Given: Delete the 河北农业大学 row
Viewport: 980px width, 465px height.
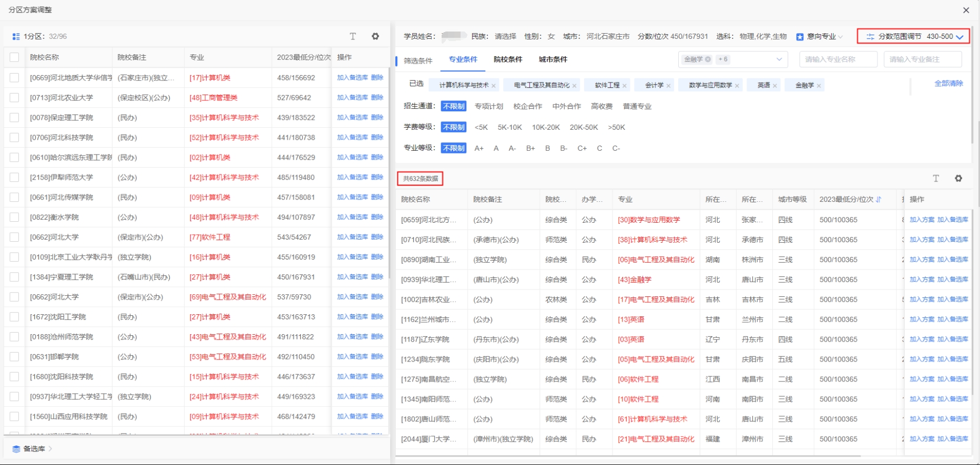Looking at the screenshot, I should [x=377, y=97].
